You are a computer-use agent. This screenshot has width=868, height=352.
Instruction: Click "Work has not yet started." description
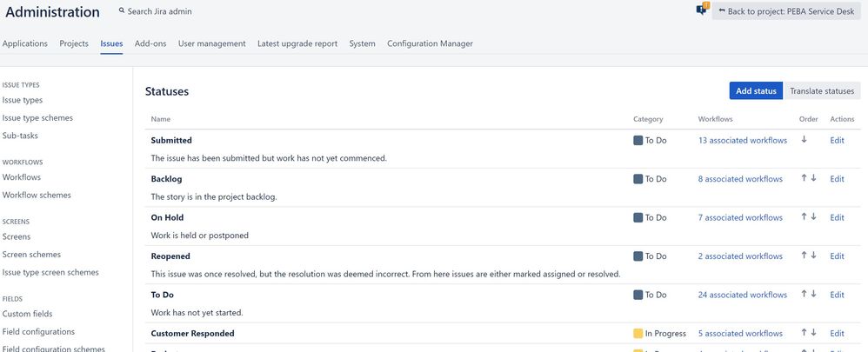point(197,313)
